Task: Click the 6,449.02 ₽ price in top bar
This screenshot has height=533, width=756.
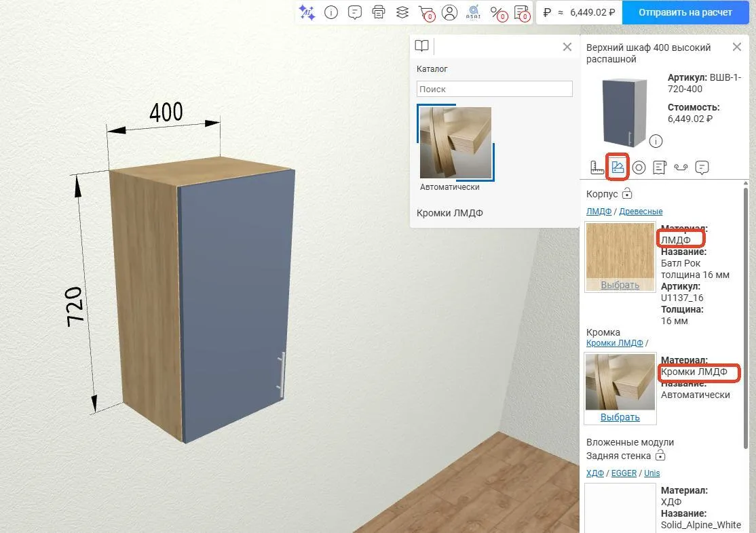Action: 592,12
